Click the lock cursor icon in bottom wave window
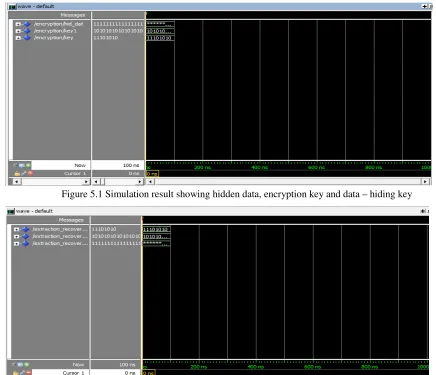This screenshot has width=436, height=375. (x=16, y=373)
